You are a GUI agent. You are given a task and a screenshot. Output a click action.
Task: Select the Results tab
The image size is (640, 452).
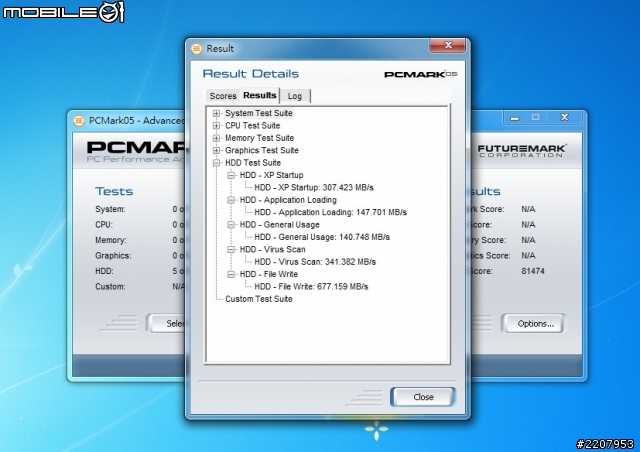(260, 95)
